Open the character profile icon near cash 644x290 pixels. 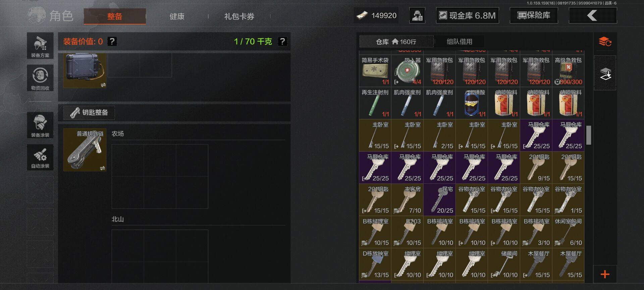pyautogui.click(x=417, y=15)
